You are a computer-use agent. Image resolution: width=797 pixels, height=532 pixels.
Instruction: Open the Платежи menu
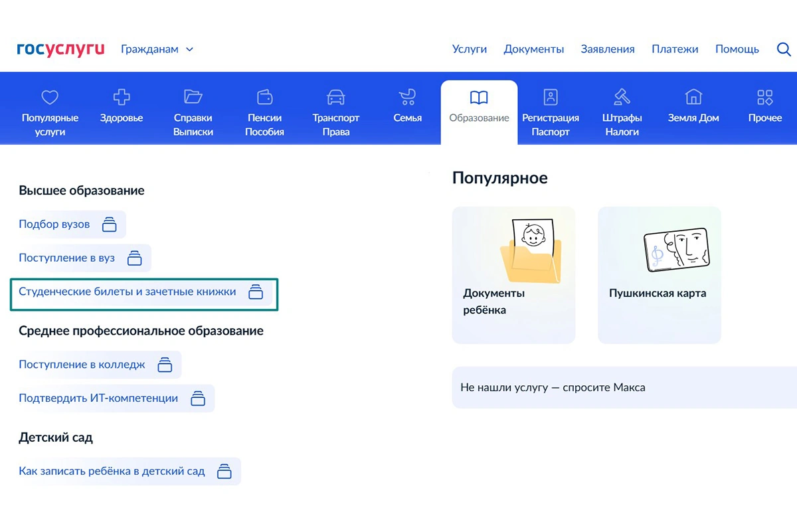coord(675,49)
